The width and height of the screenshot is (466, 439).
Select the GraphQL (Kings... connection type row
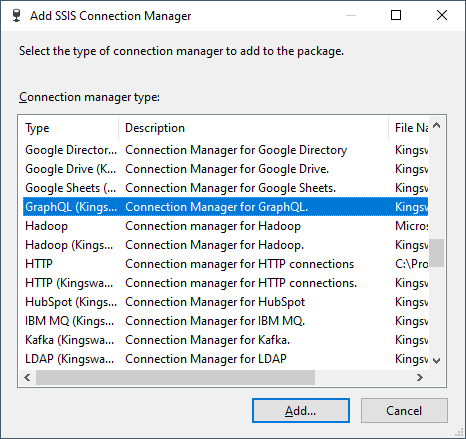click(x=226, y=207)
